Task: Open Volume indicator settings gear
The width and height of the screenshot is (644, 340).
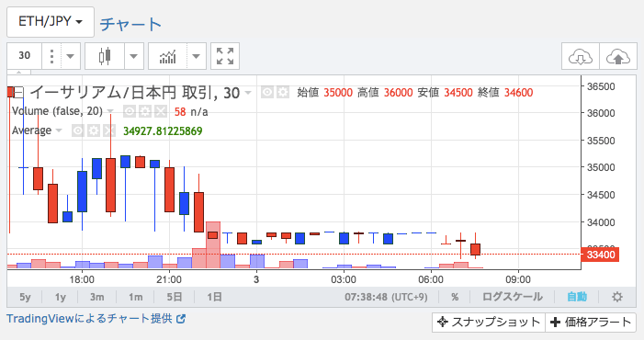Action: 144,111
